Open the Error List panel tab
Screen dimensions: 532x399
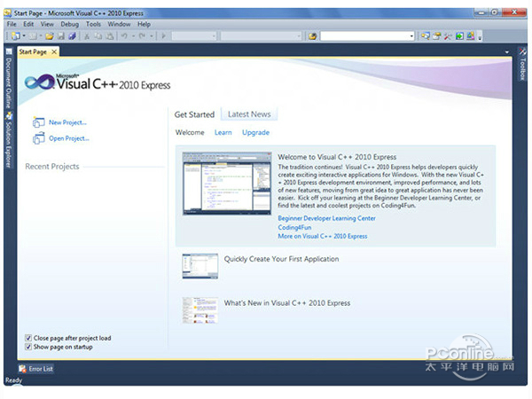pos(36,369)
